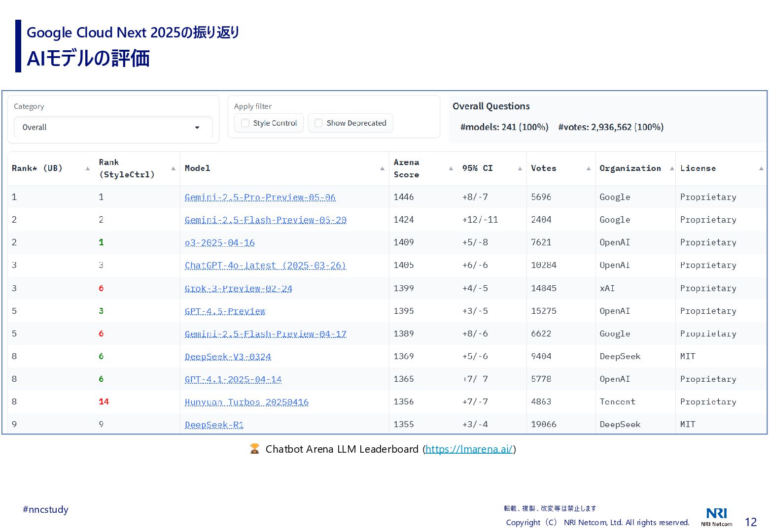Open Gemini-2.5-Pro-Preview-05-06 model link

point(260,198)
